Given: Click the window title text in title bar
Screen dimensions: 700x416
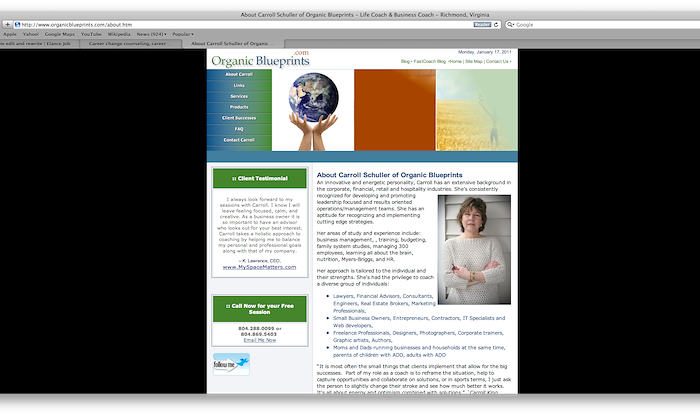Looking at the screenshot, I should click(x=365, y=15).
